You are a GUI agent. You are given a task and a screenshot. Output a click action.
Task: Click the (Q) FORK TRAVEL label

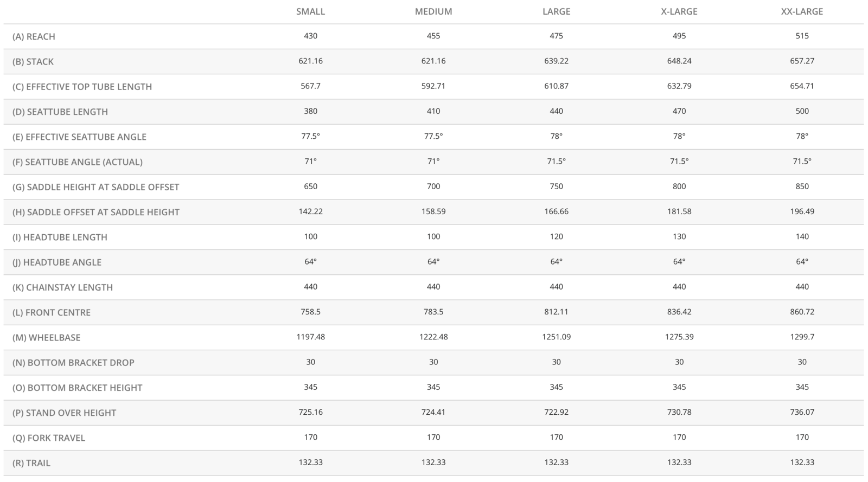pos(49,438)
